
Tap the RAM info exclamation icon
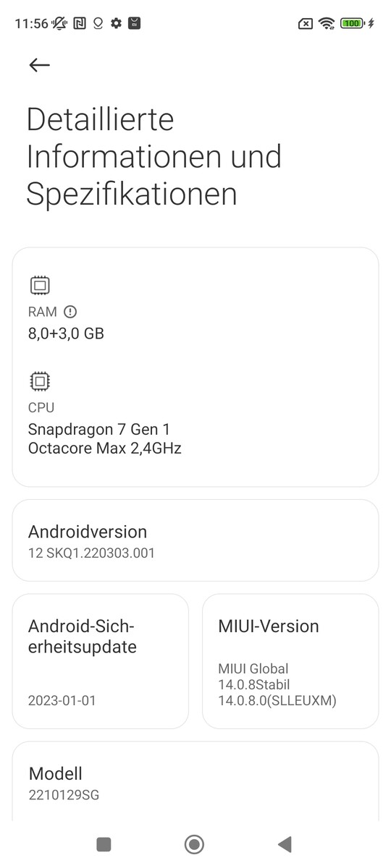coord(70,312)
